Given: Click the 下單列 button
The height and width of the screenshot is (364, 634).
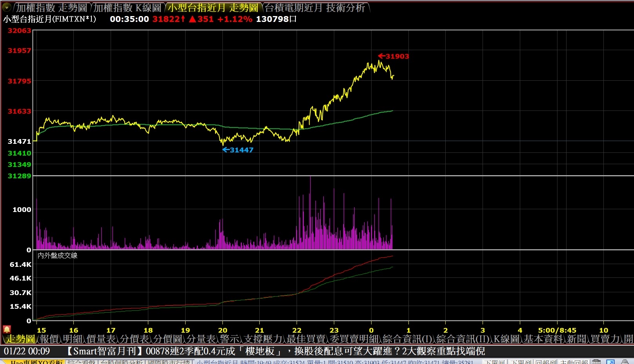Looking at the screenshot, I should [x=520, y=362].
